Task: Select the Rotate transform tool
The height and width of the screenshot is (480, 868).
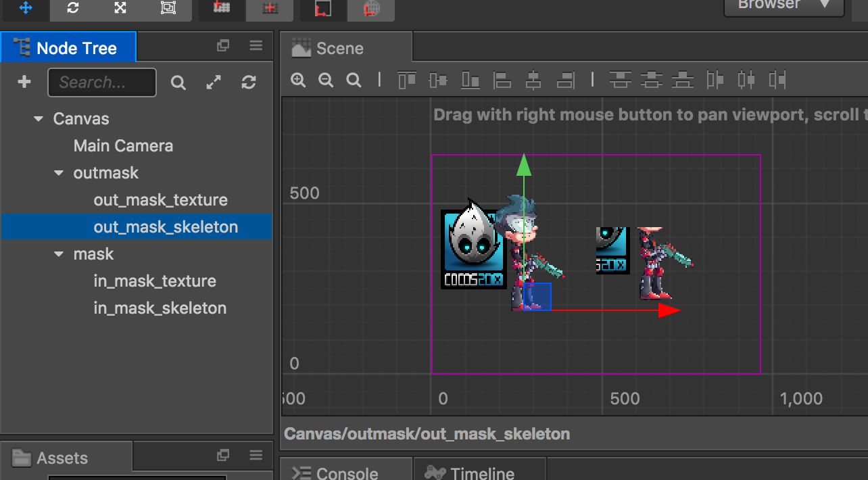Action: [x=73, y=8]
